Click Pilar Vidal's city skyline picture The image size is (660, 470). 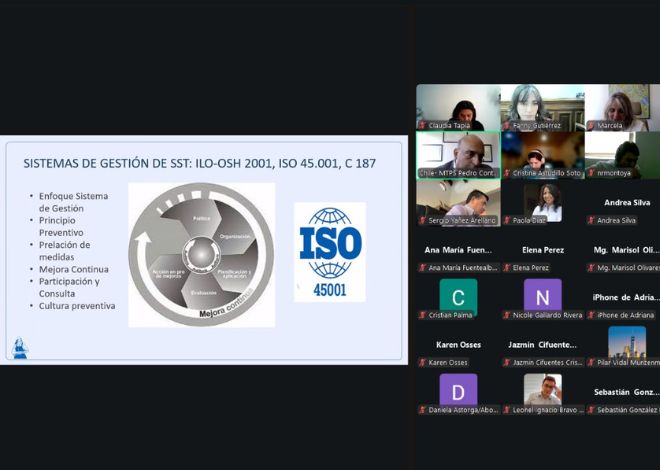pyautogui.click(x=626, y=342)
